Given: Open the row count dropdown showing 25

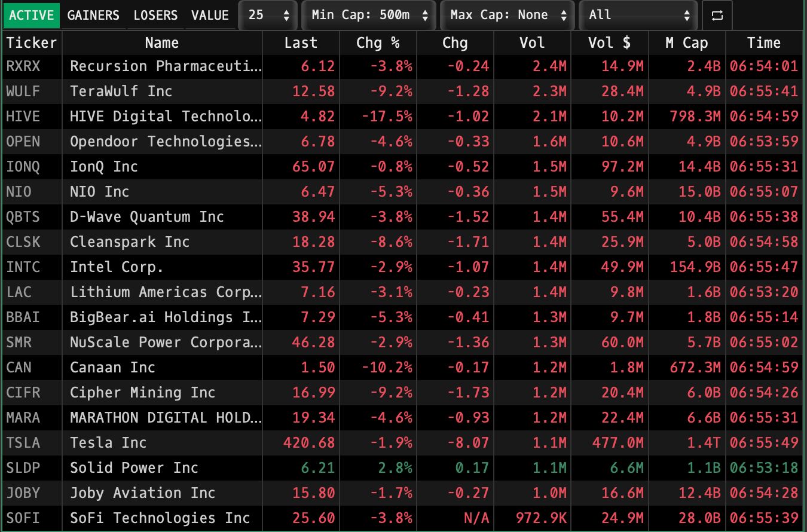Looking at the screenshot, I should tap(267, 15).
